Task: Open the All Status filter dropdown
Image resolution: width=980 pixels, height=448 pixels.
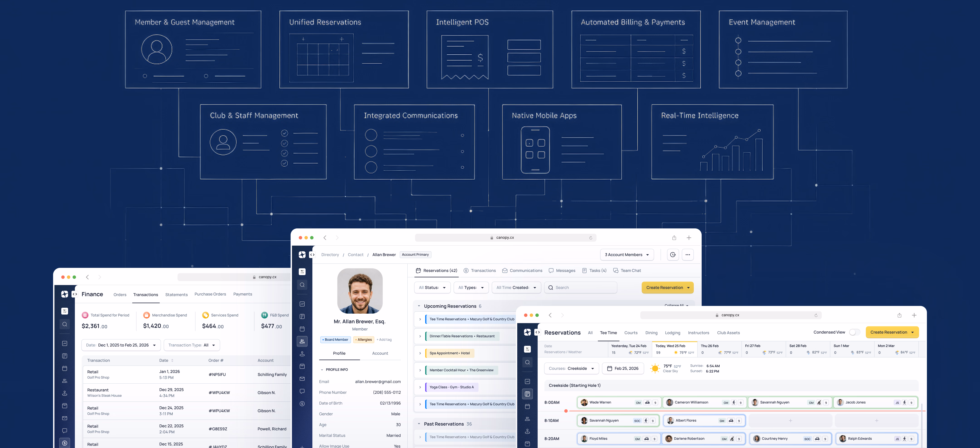Action: point(432,288)
